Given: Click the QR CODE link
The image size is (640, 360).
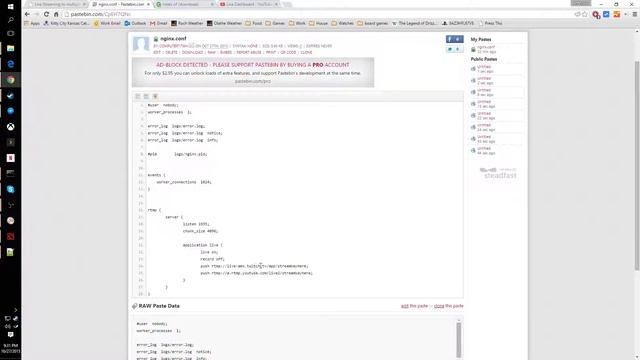Looking at the screenshot, I should (x=288, y=52).
